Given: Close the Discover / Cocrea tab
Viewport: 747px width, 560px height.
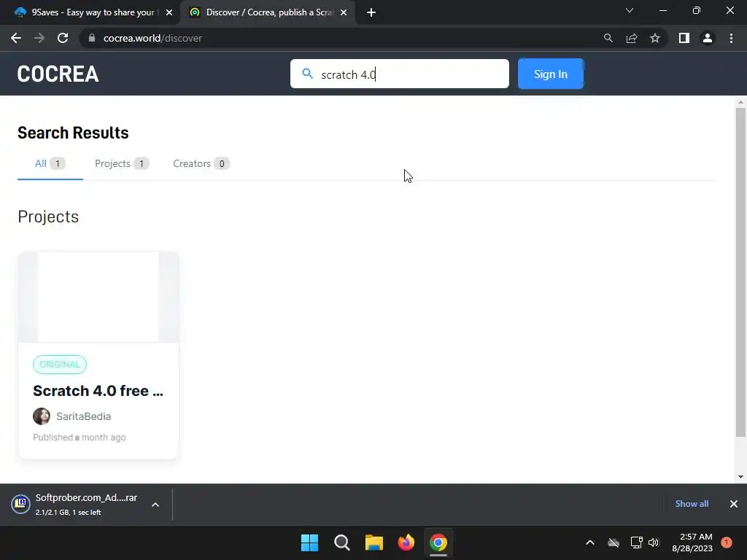Looking at the screenshot, I should (x=344, y=12).
